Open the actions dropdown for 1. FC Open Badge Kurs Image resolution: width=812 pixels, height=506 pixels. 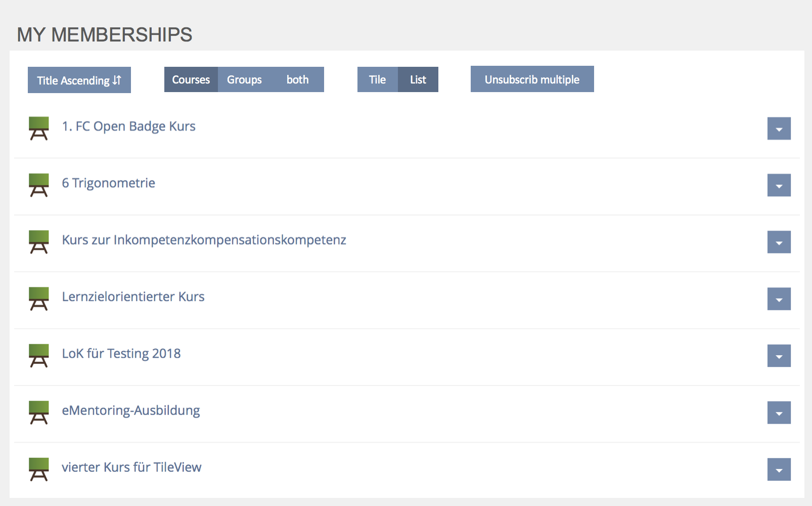(x=779, y=129)
